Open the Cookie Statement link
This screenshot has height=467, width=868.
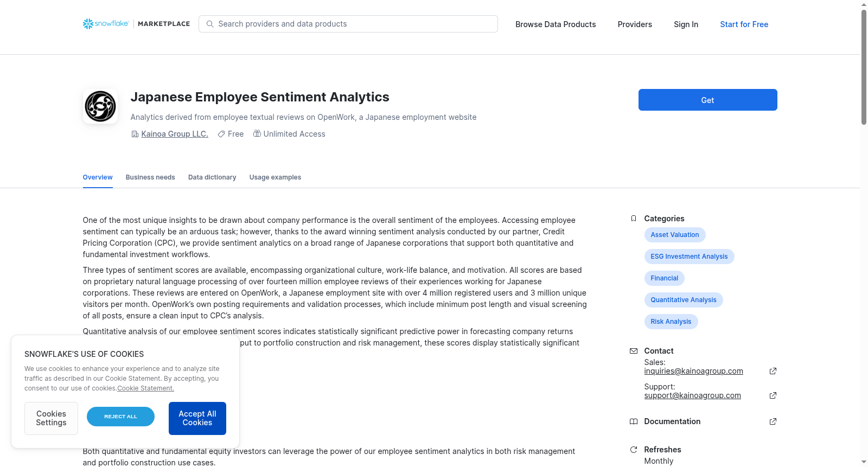pyautogui.click(x=145, y=388)
